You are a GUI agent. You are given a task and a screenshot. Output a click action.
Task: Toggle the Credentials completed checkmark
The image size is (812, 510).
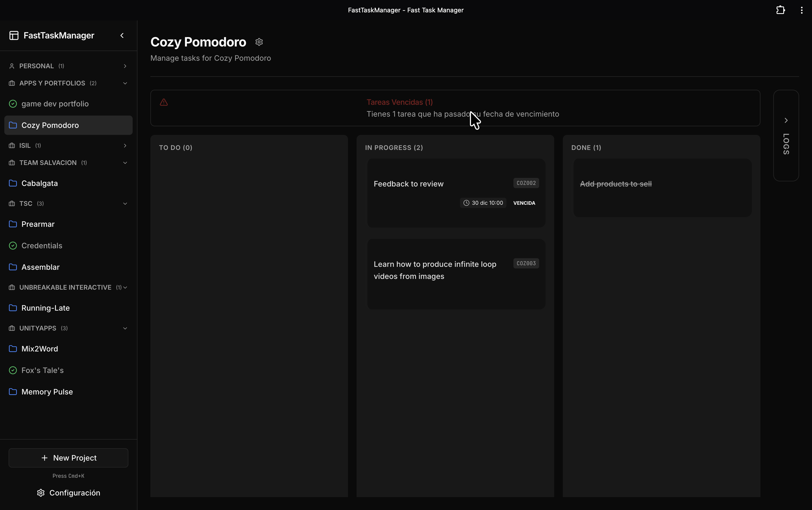click(12, 246)
